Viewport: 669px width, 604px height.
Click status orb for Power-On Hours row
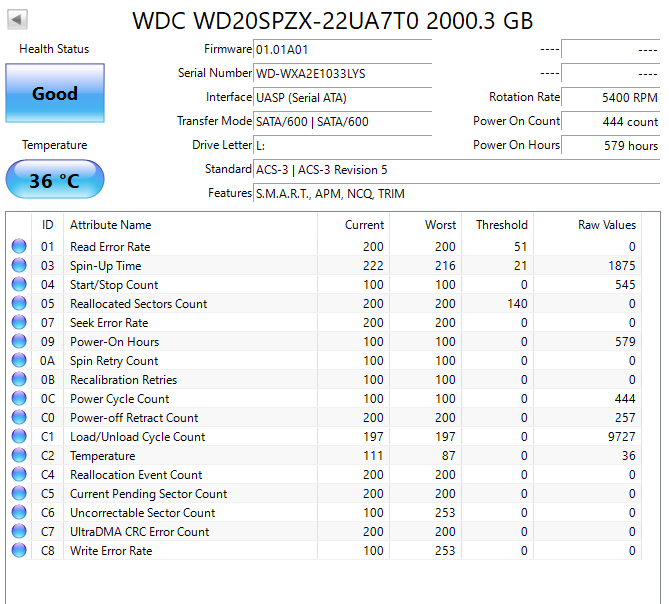click(19, 341)
